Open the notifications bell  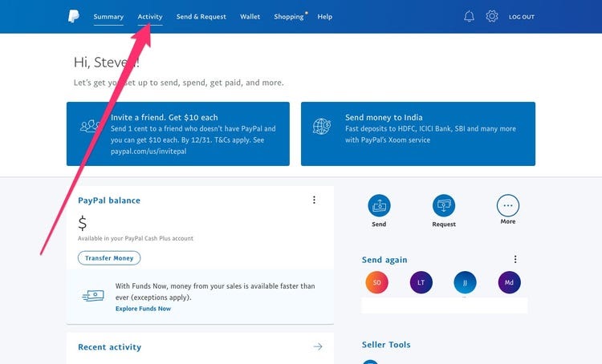click(469, 17)
